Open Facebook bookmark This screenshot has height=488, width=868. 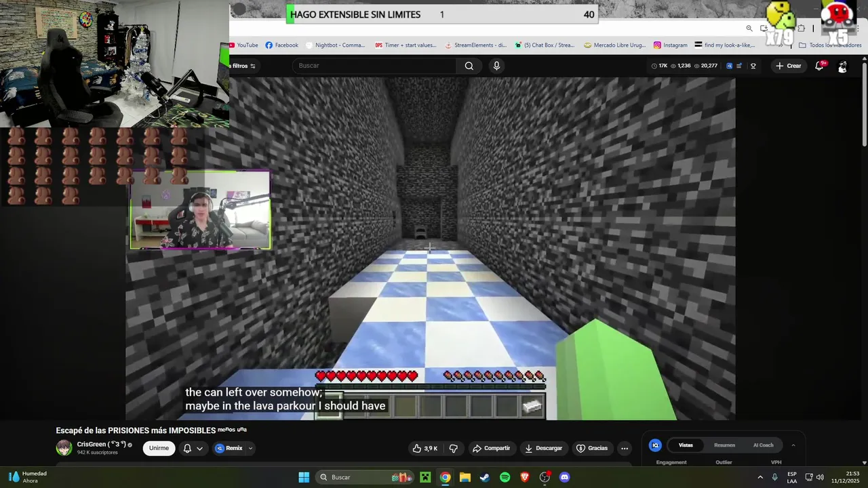tap(281, 45)
